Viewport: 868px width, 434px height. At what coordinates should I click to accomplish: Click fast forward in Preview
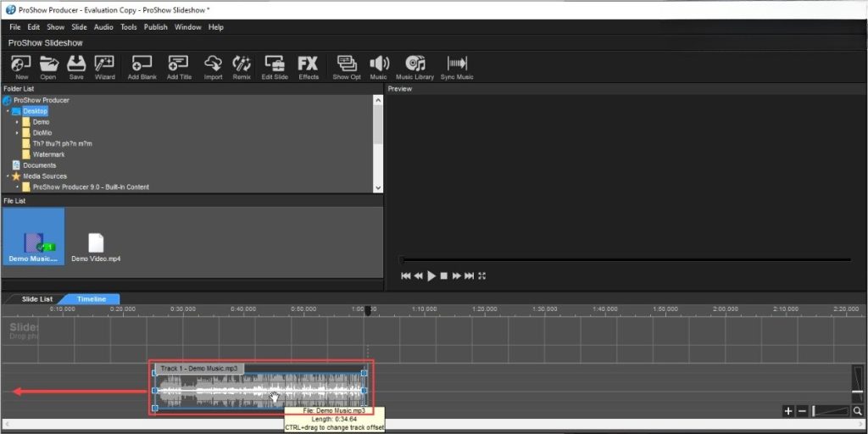tap(457, 275)
